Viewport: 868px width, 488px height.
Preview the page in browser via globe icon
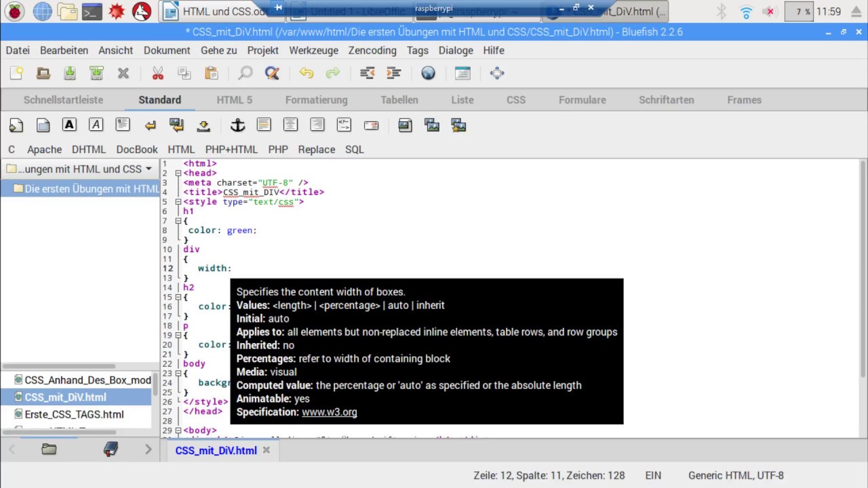(x=428, y=73)
